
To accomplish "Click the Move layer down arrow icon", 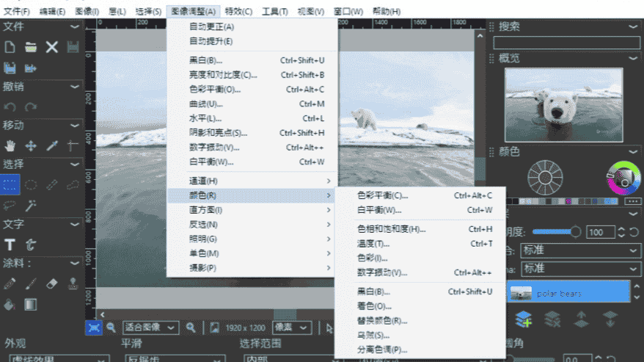I will click(x=610, y=319).
